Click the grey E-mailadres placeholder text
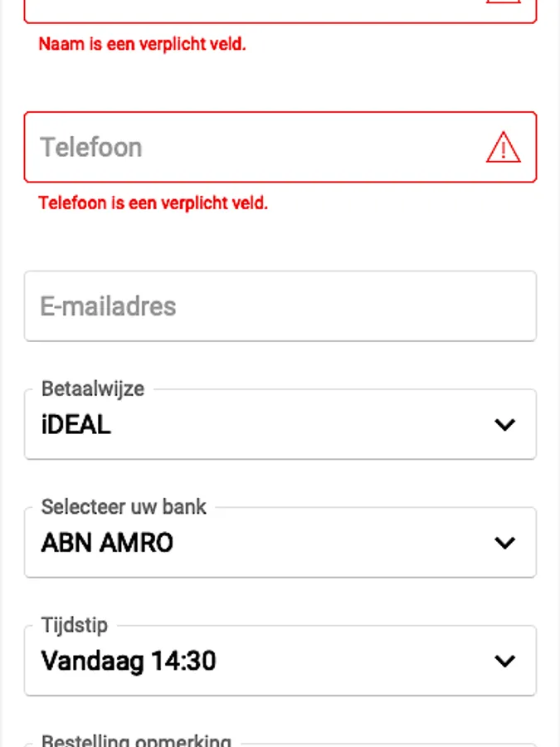Viewport: 560px width, 747px height. [x=108, y=306]
